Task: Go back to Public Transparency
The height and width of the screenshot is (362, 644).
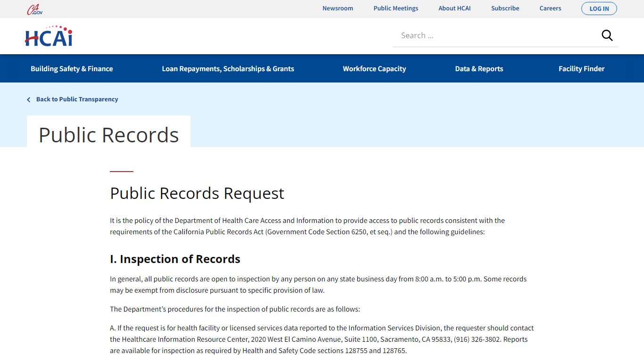Action: tap(77, 99)
